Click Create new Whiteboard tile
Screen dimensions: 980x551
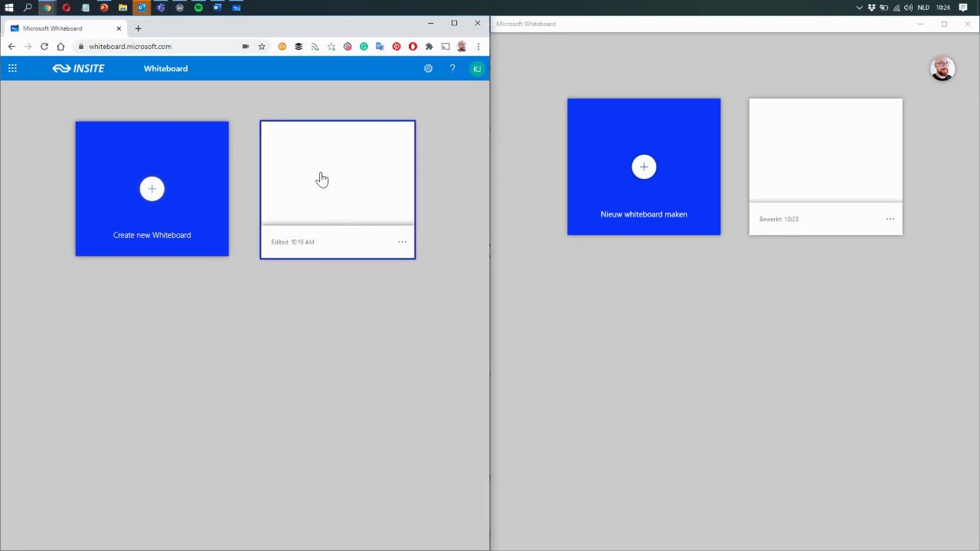pos(152,188)
